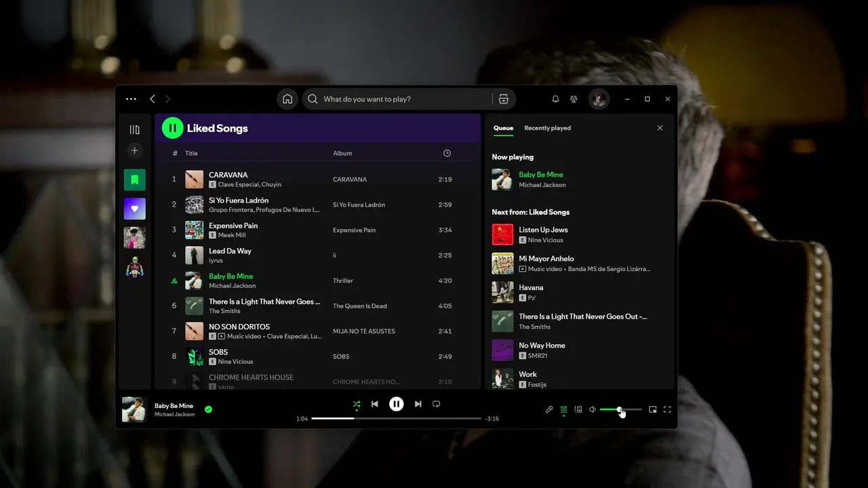Viewport: 868px width, 488px height.
Task: Open third playlist thumbnail in sidebar
Action: [134, 238]
